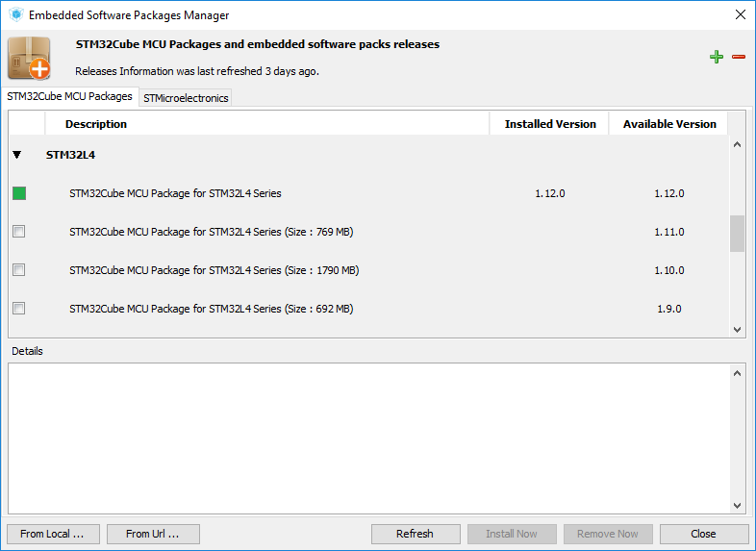This screenshot has height=551, width=756.
Task: Switch to the STMicroelectronics tab
Action: (x=186, y=98)
